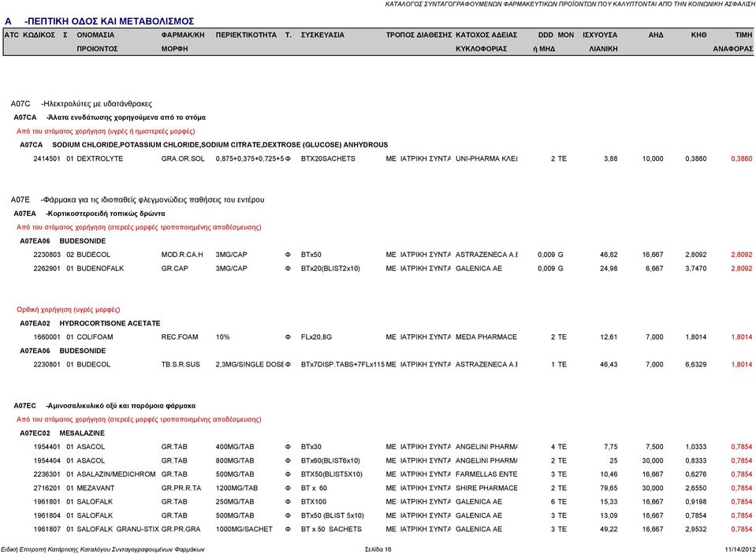
Task: Click the ΤΙΜΗ ΑΝΑΦΟΡΑΣ column header
Action: (x=733, y=42)
